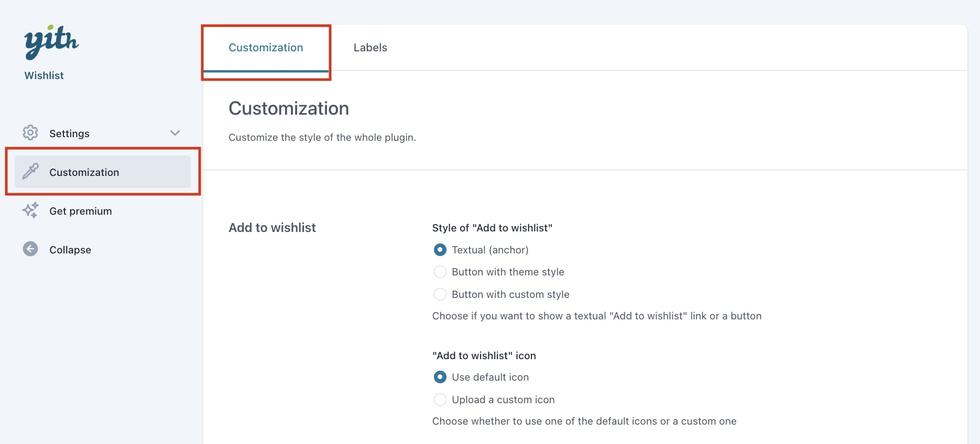
Task: Select Upload a custom icon option
Action: pos(440,399)
